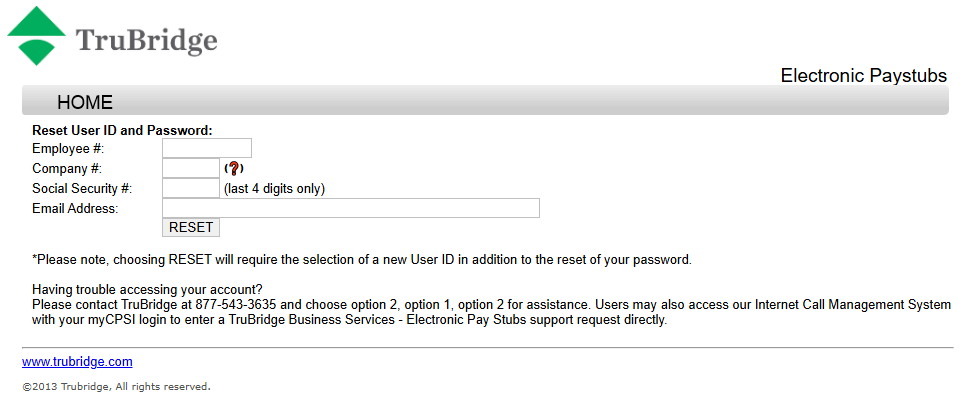970x406 pixels.
Task: Click the '(last 4 digits only)' hint text
Action: tap(274, 188)
